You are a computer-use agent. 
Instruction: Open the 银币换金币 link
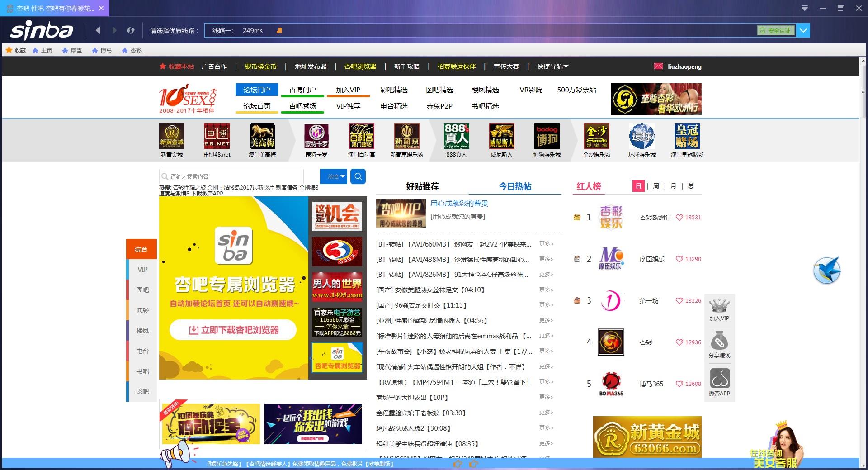261,66
